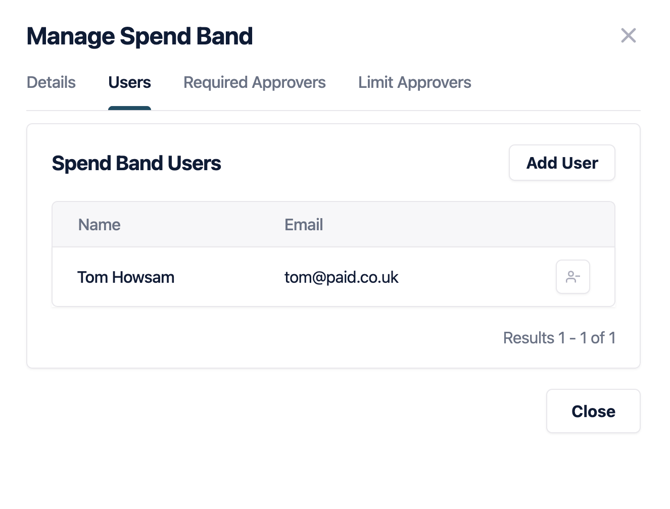Click the Name column header
670x509 pixels.
(99, 225)
